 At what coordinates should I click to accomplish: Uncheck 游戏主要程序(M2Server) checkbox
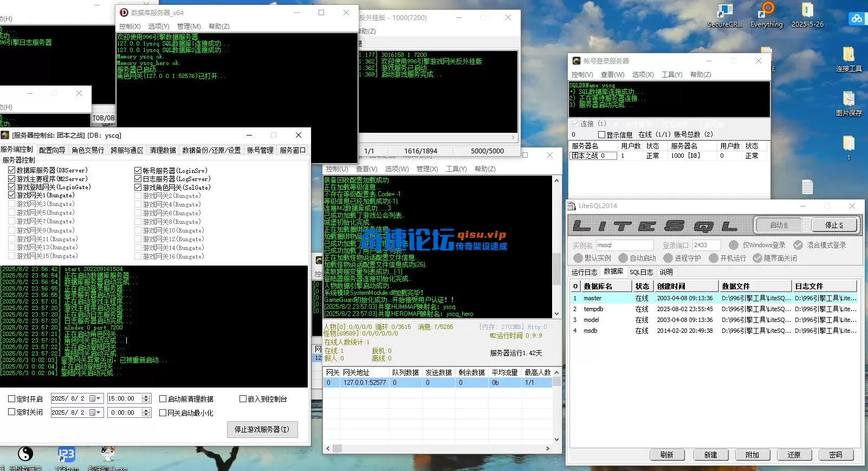tap(11, 179)
